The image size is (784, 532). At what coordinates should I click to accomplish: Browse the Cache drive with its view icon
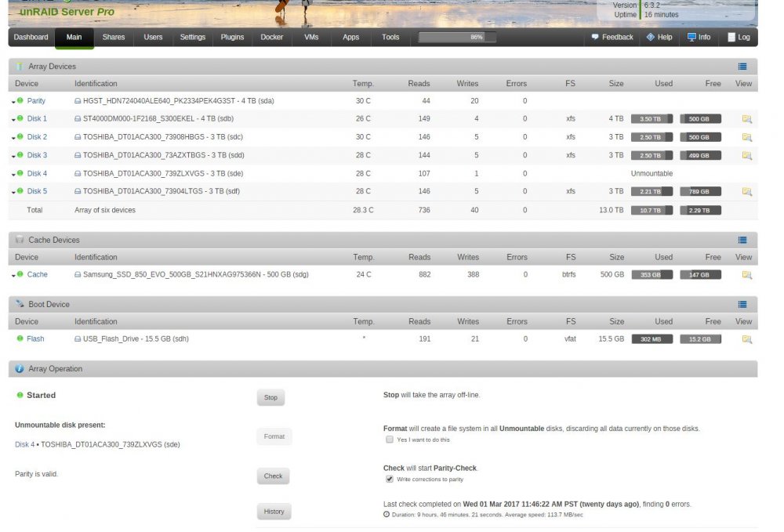pos(746,275)
